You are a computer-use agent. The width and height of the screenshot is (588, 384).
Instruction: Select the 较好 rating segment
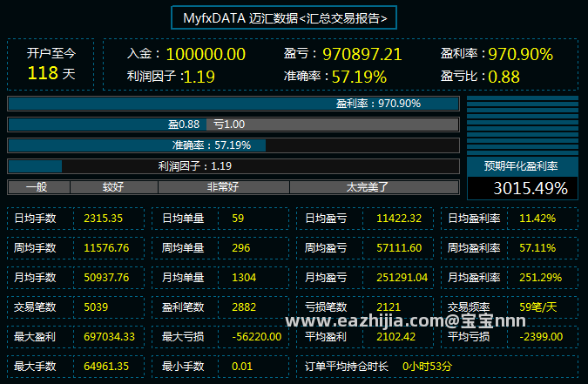point(113,186)
